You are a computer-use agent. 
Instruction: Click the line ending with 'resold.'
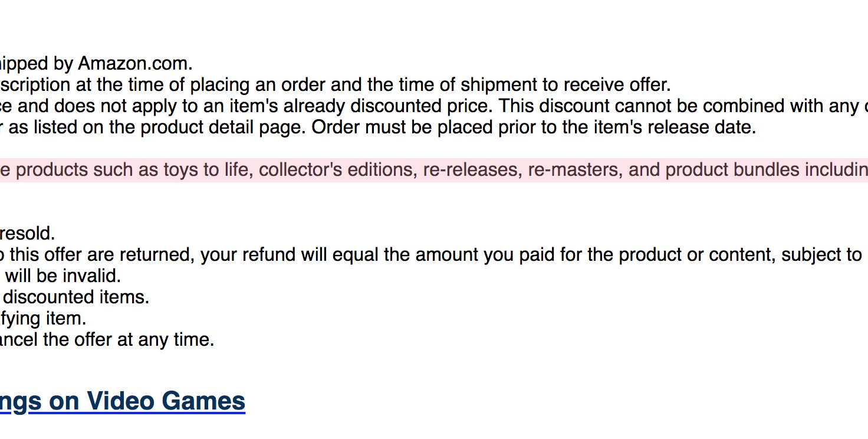click(x=27, y=234)
